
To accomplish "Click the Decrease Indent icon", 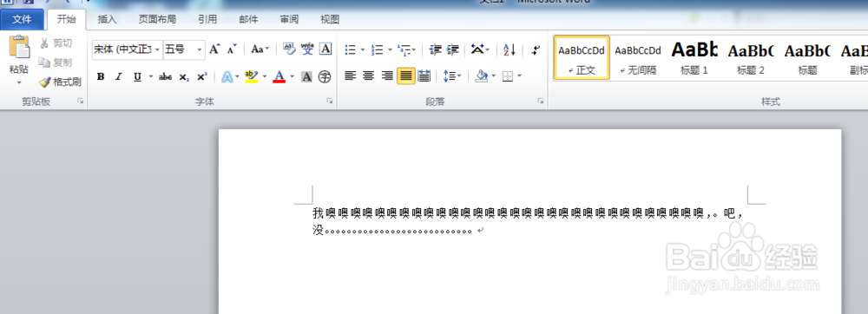I will (x=436, y=49).
